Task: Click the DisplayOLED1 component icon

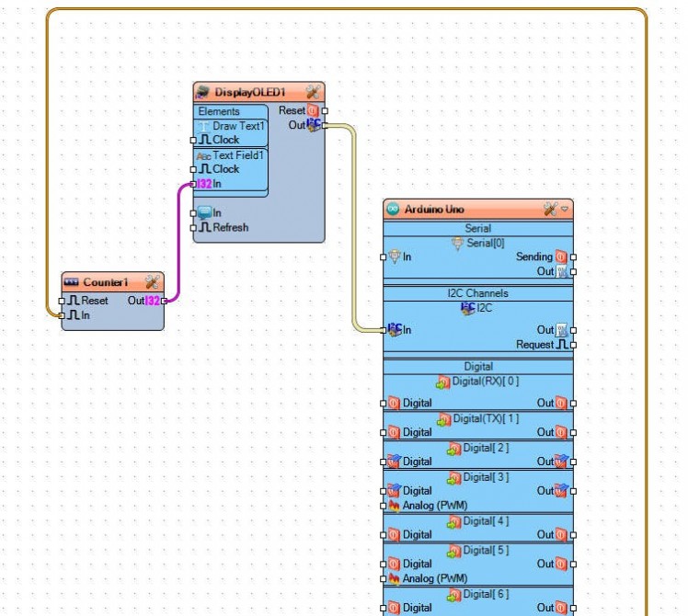Action: click(202, 92)
